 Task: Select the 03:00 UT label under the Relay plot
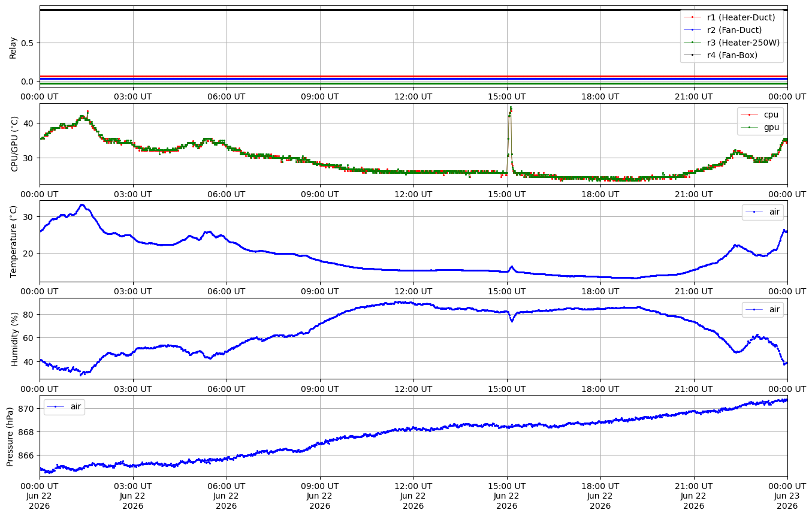[x=133, y=96]
